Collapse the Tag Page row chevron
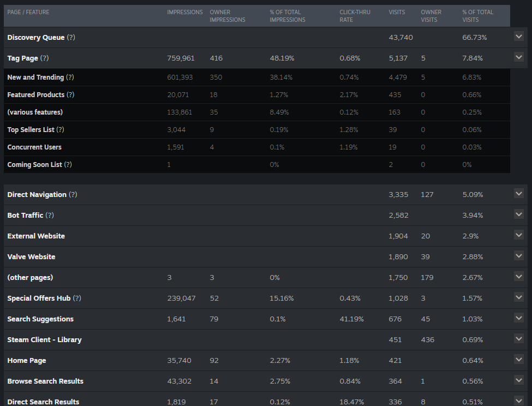The width and height of the screenshot is (532, 406). click(519, 57)
